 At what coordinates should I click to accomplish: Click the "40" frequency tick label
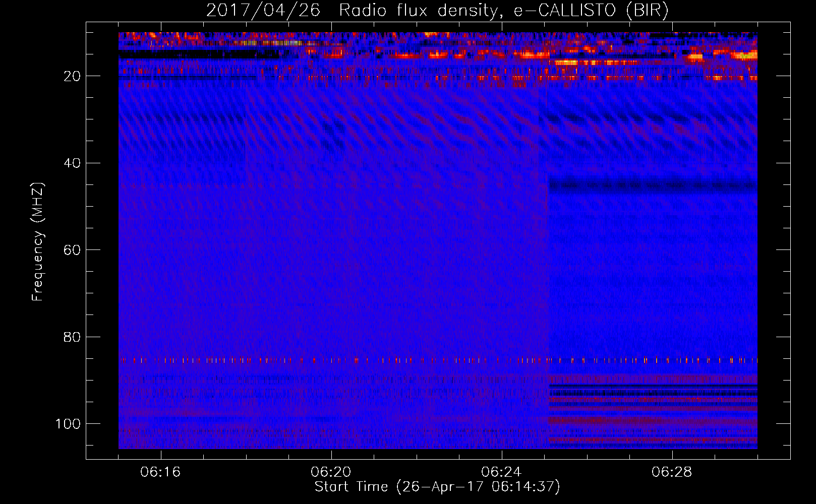[x=72, y=163]
